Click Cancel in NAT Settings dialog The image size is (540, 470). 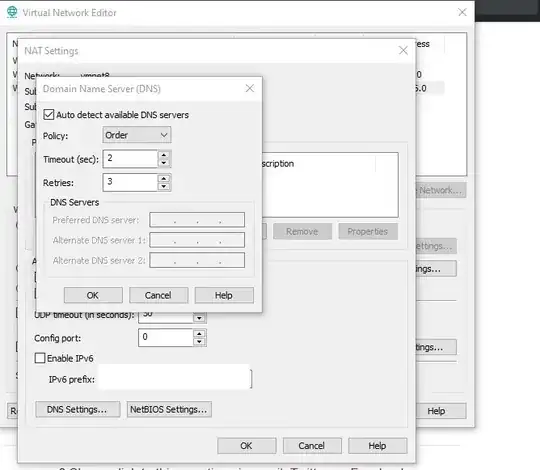312,446
